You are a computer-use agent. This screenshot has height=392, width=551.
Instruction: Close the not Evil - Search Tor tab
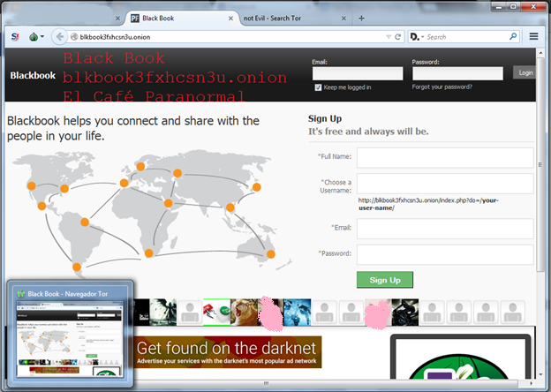point(343,19)
